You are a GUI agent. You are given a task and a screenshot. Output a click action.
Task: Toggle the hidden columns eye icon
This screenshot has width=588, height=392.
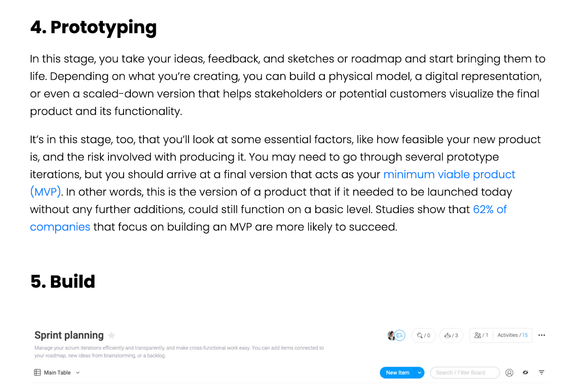tap(526, 373)
